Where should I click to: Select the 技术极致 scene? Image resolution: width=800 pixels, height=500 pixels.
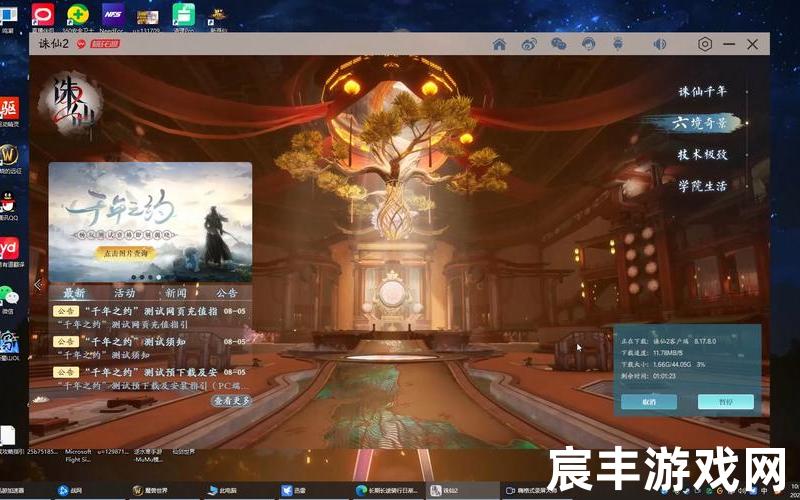click(x=702, y=155)
